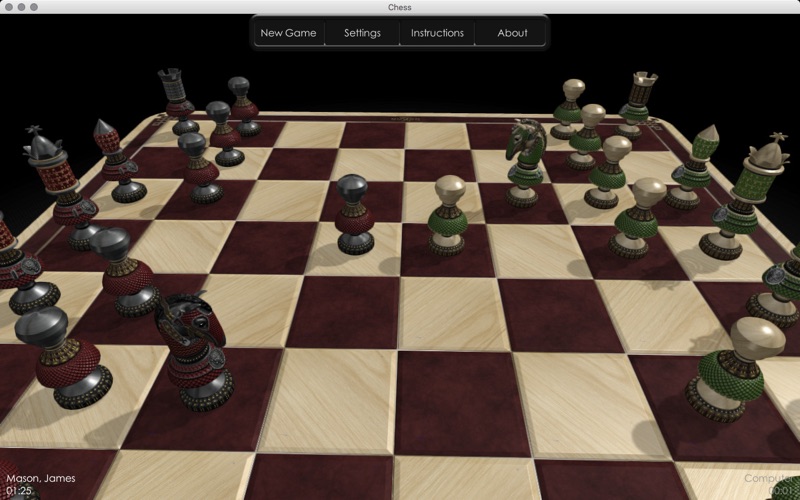Open the Settings panel
The height and width of the screenshot is (500, 800).
[362, 33]
